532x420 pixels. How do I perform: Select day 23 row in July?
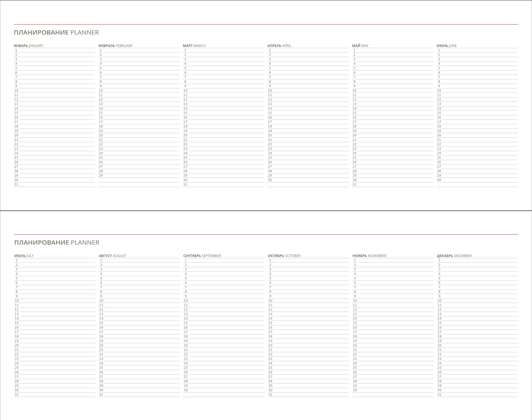[x=55, y=359]
